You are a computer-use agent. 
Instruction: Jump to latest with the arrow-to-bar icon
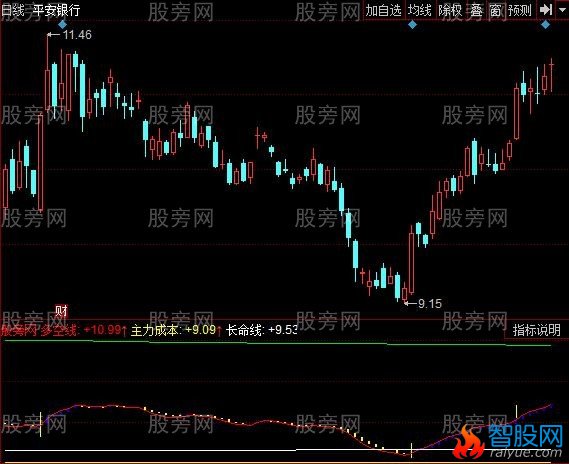point(546,10)
